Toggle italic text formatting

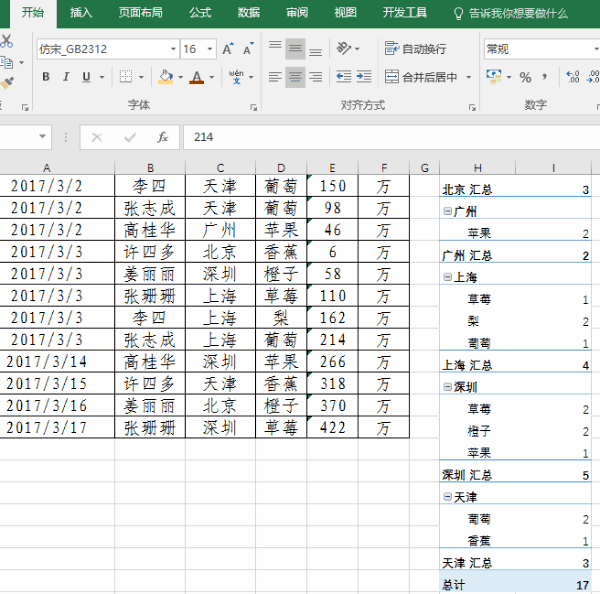[x=66, y=77]
